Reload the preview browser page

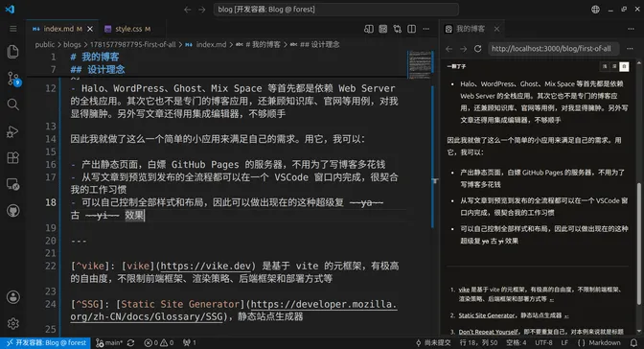(x=477, y=49)
